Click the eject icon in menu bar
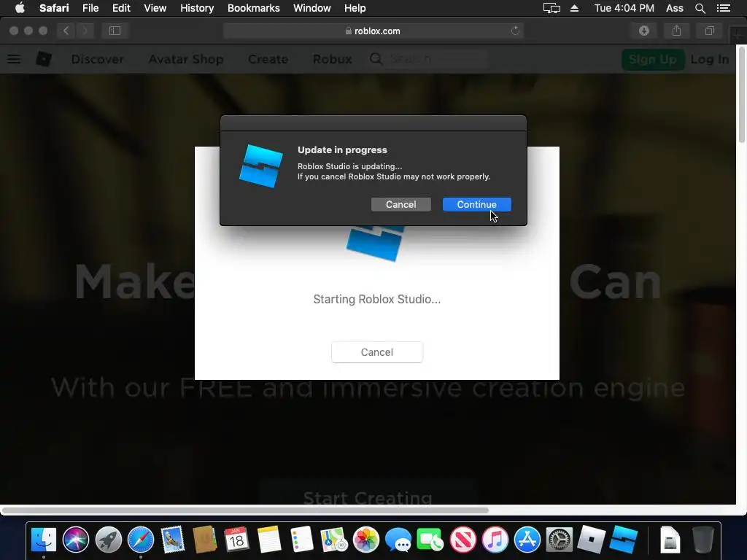Screen dimensions: 747x560 [x=574, y=8]
